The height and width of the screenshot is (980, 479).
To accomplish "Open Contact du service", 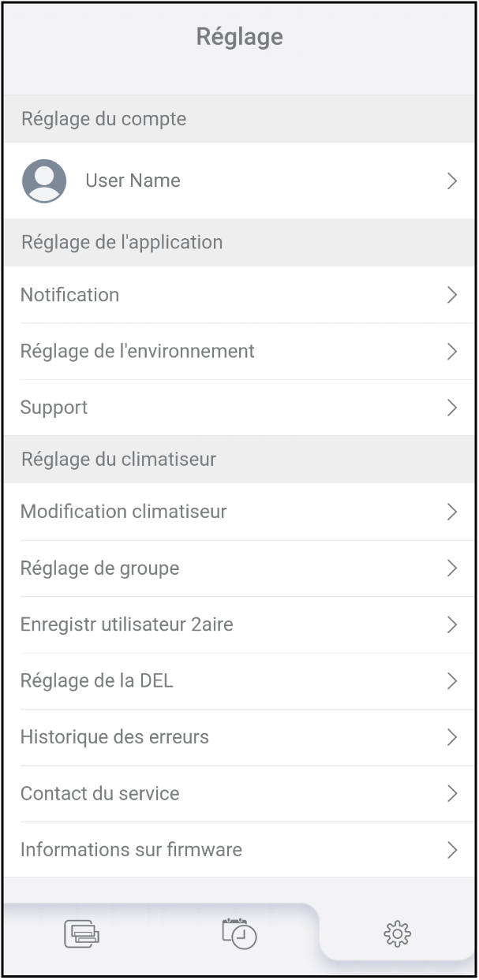I will [x=100, y=794].
